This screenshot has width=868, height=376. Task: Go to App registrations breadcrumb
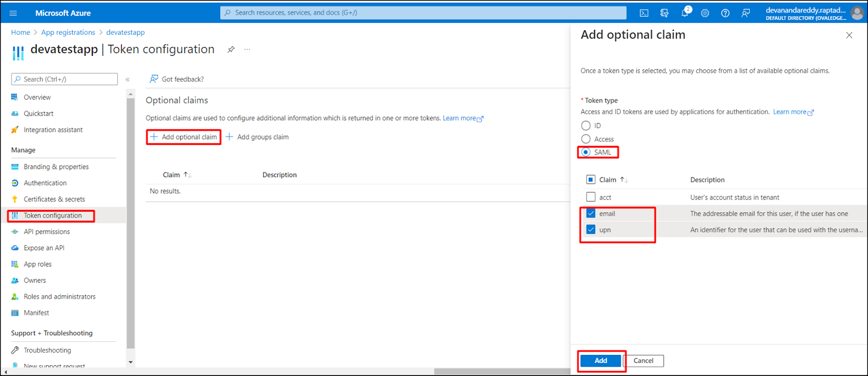coord(68,33)
